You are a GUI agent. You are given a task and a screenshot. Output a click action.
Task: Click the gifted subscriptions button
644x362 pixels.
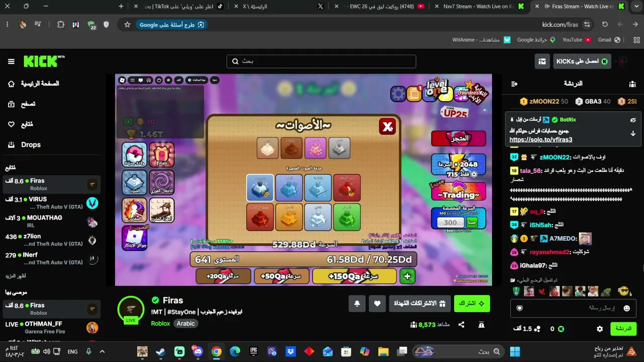coord(420,304)
